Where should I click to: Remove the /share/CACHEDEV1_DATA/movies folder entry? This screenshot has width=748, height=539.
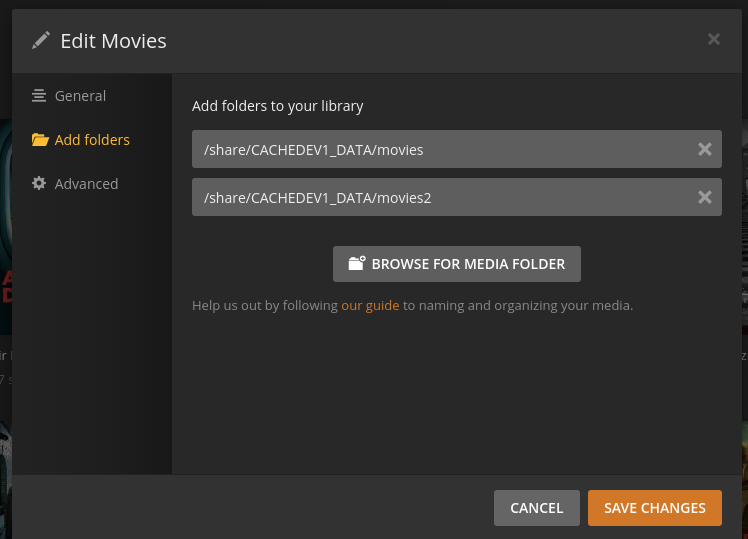pos(704,149)
